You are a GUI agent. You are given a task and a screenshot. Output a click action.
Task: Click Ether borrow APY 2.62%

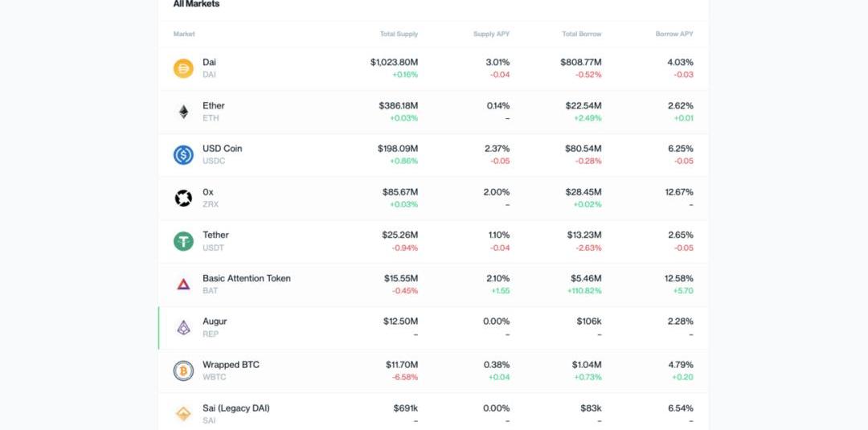tap(681, 106)
